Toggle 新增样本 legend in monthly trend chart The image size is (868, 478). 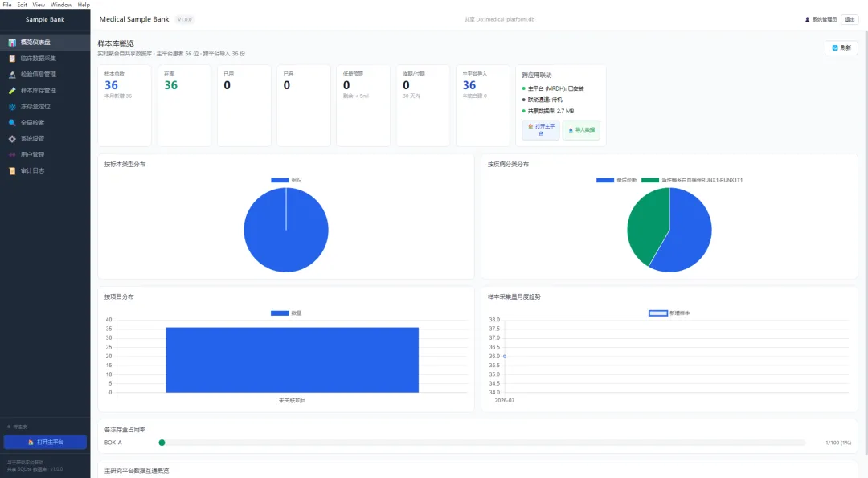click(x=669, y=313)
